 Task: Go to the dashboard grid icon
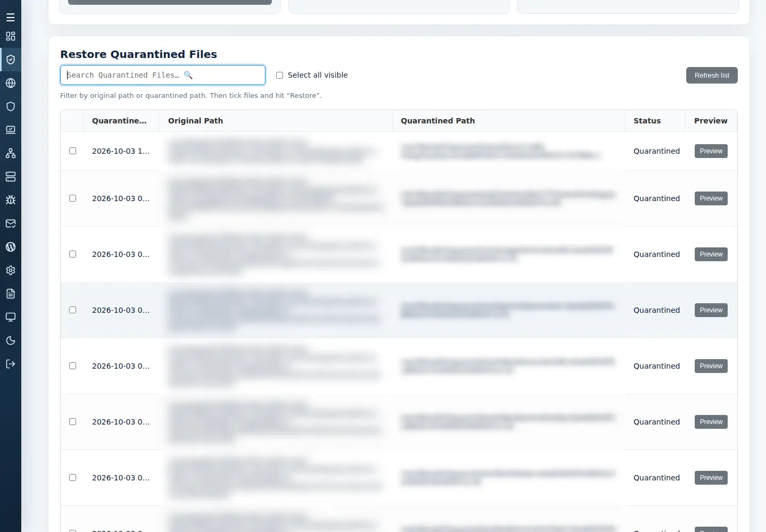pyautogui.click(x=11, y=36)
